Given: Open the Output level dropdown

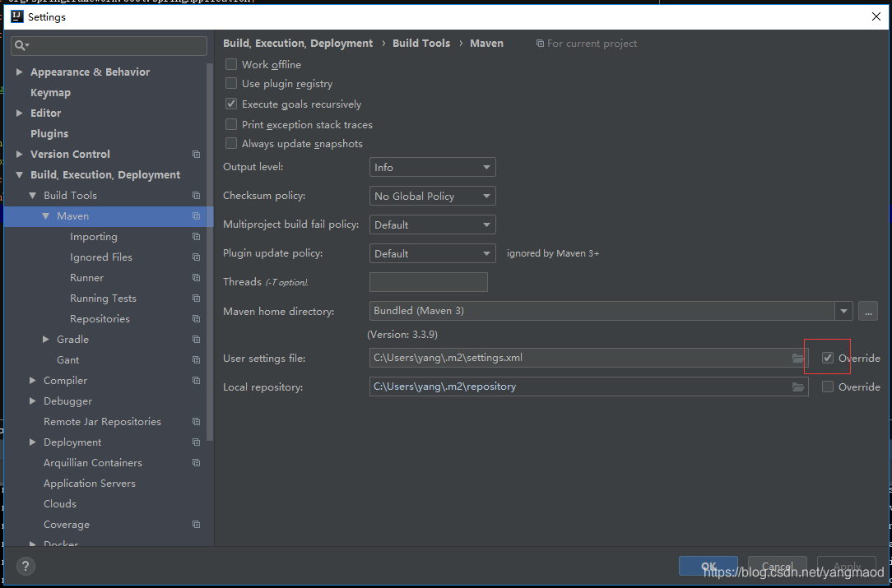Looking at the screenshot, I should point(432,167).
